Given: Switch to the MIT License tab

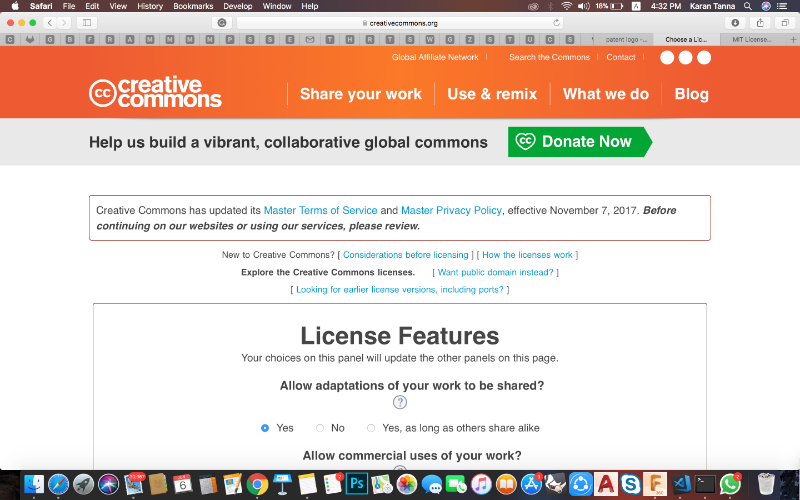Looking at the screenshot, I should 751,39.
